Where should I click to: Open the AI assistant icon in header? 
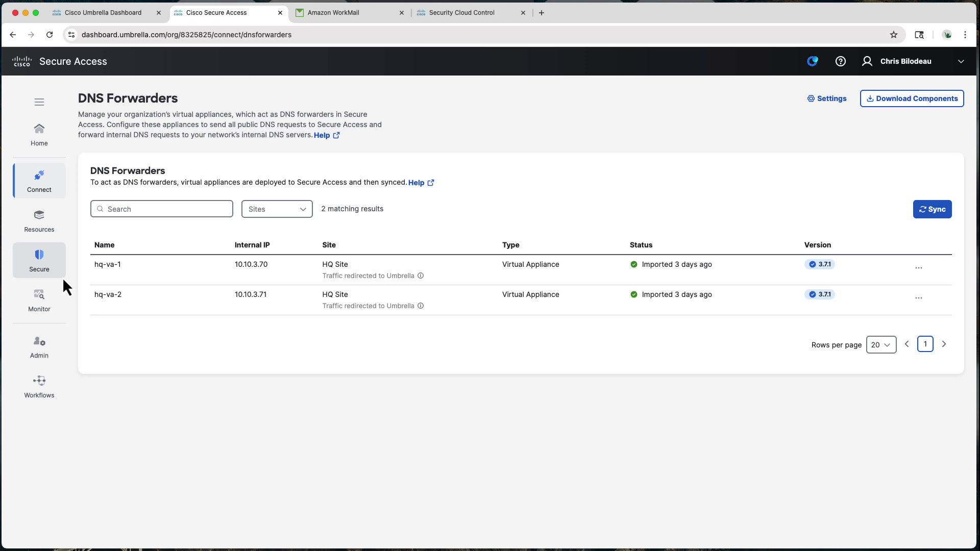pyautogui.click(x=813, y=61)
